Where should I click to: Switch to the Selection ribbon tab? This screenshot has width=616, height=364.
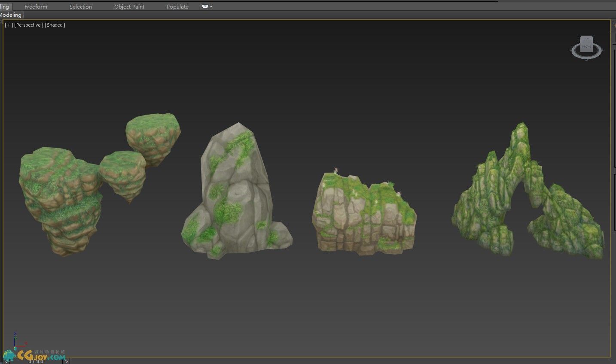(x=81, y=6)
